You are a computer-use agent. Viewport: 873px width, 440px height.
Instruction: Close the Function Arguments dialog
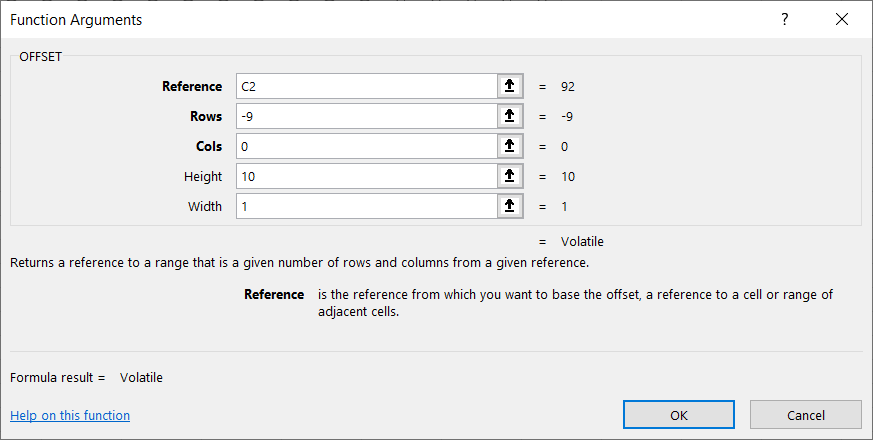[842, 19]
